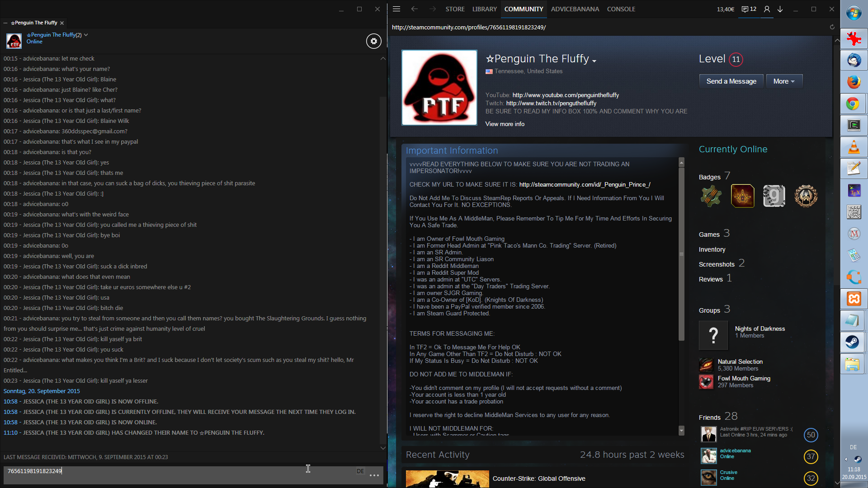Open chat status dropdown next to Penguin The Fluffy(2)

coord(86,35)
